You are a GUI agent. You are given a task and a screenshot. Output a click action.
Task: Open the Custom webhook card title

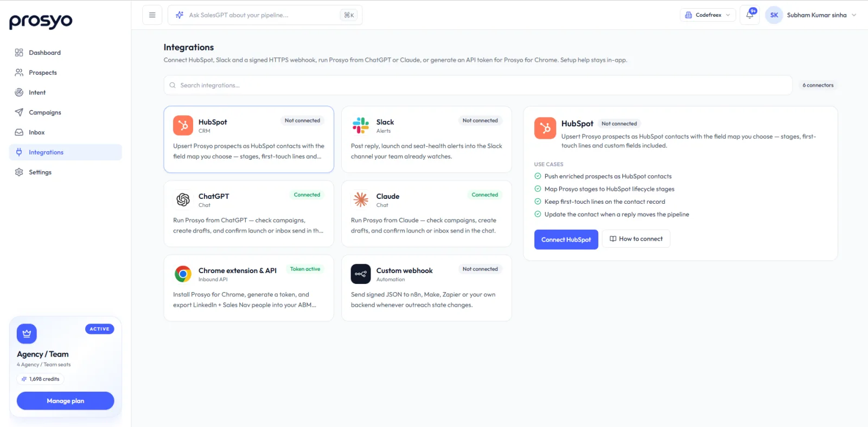[x=405, y=270]
